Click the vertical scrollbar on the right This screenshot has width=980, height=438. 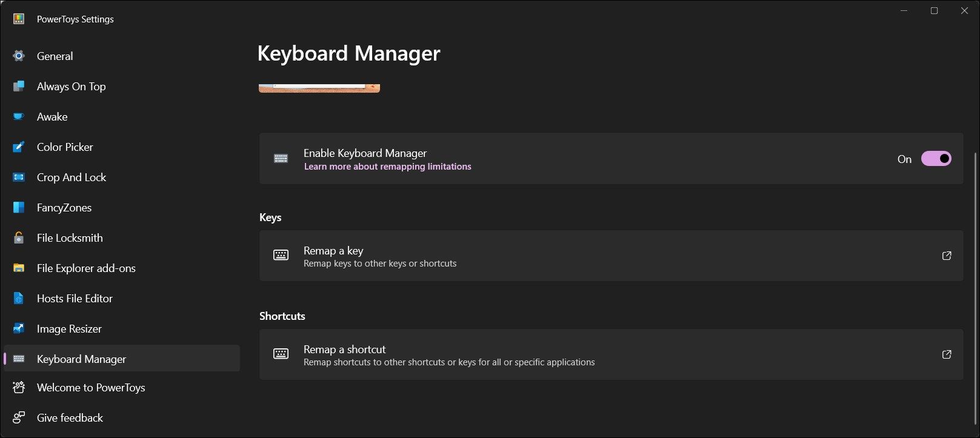click(975, 288)
